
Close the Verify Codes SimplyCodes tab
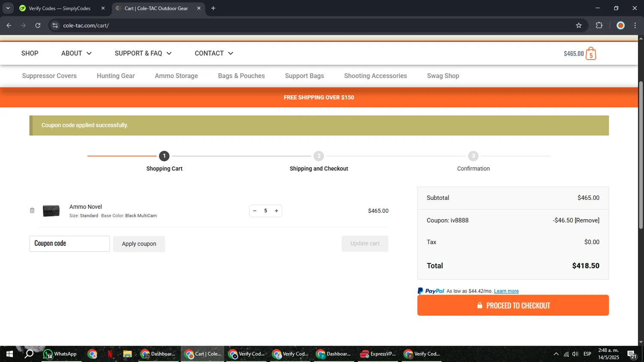(103, 8)
